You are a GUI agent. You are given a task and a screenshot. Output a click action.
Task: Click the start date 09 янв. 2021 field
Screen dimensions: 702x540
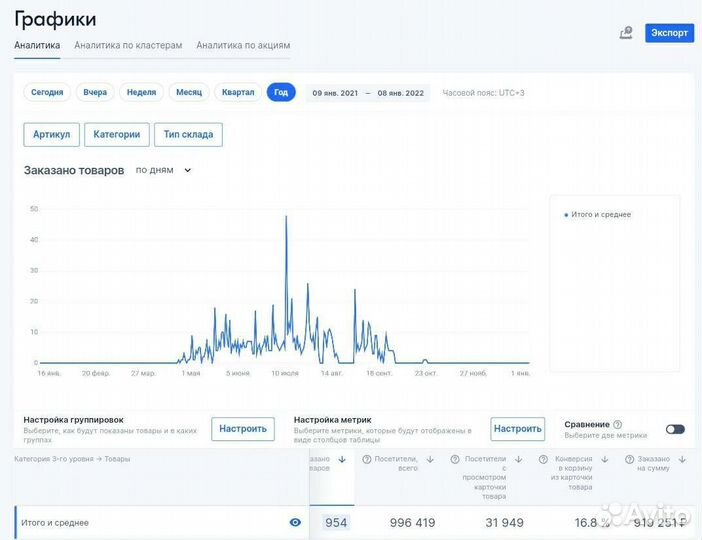(x=335, y=93)
